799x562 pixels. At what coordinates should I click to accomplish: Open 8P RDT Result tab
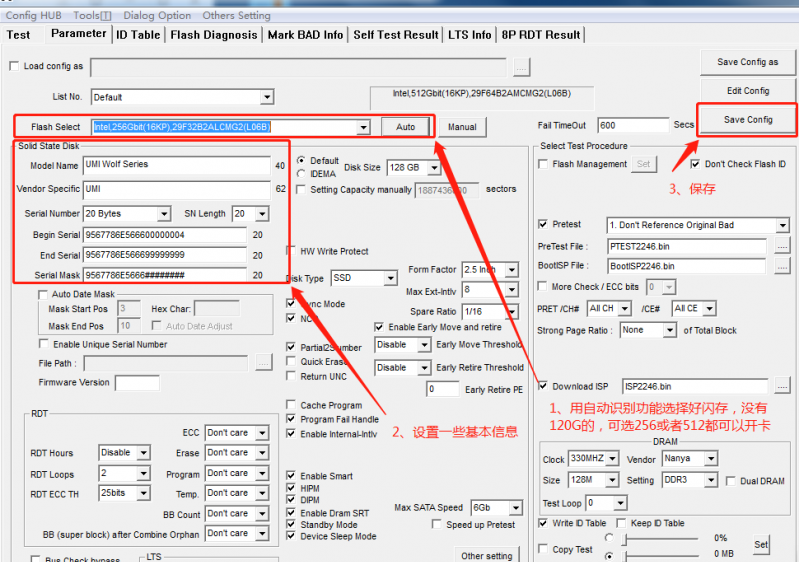pos(541,35)
